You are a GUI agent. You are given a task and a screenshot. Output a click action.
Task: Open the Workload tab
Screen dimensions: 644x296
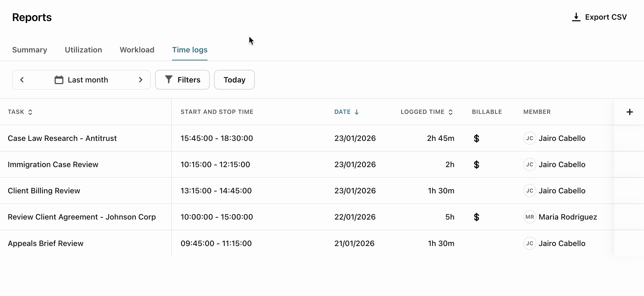click(137, 50)
